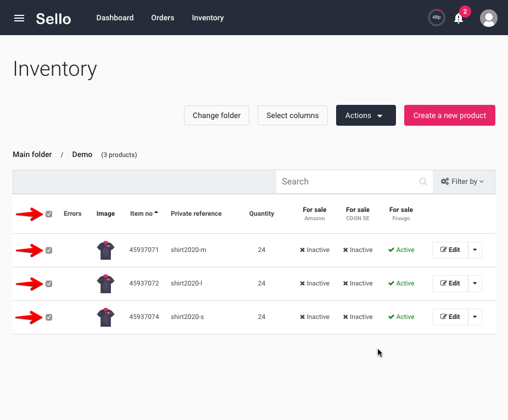508x420 pixels.
Task: Click the Sello logo
Action: click(53, 19)
